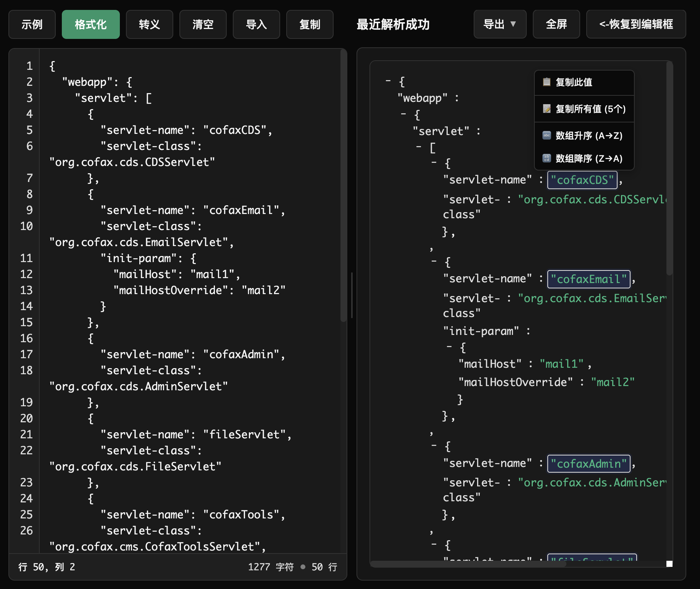Screen dimensions: 700x589
Task: Click the divider handle between the two panels
Action: click(352, 295)
